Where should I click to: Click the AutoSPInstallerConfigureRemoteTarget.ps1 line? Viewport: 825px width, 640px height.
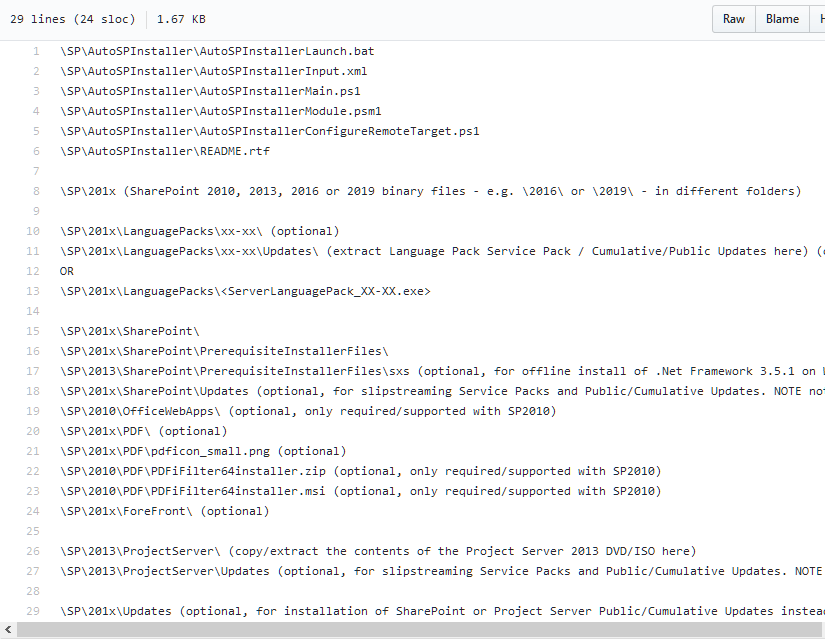click(270, 131)
